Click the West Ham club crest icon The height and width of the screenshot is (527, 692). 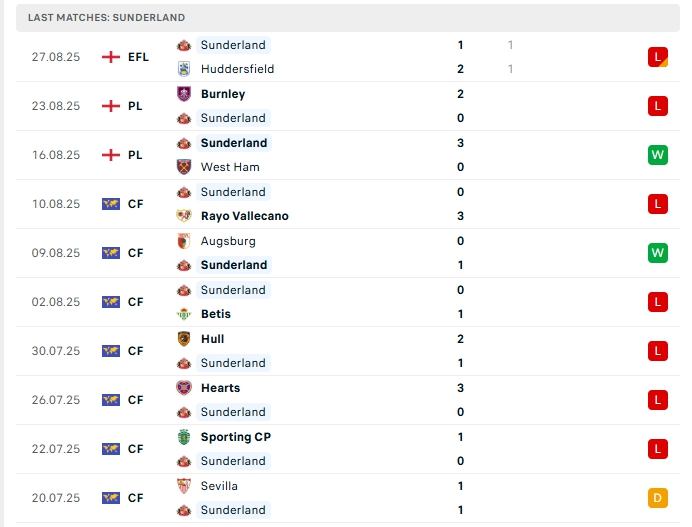tap(184, 167)
